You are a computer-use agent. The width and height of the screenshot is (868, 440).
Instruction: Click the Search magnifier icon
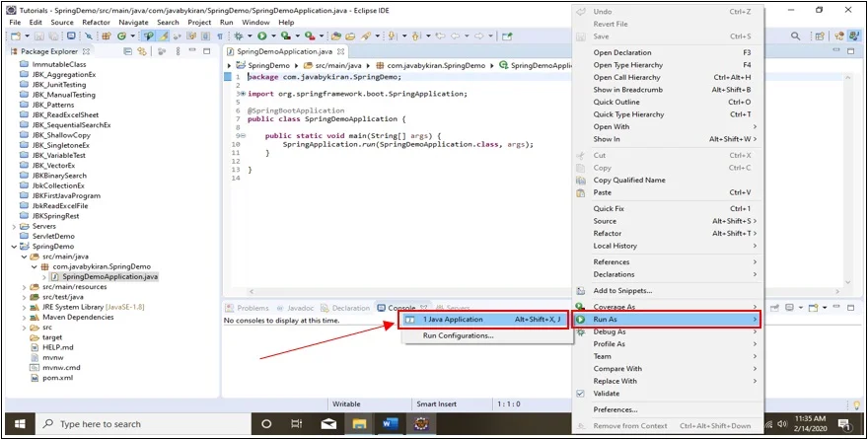(795, 36)
